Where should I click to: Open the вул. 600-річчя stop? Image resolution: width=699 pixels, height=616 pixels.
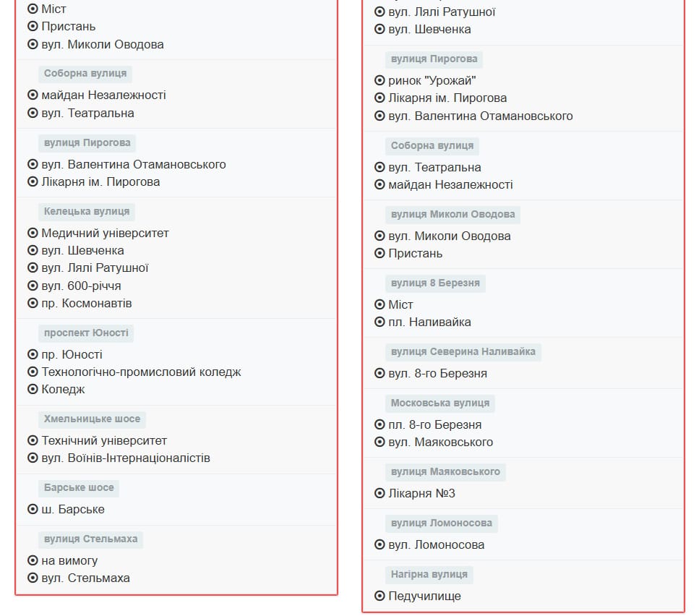[81, 286]
